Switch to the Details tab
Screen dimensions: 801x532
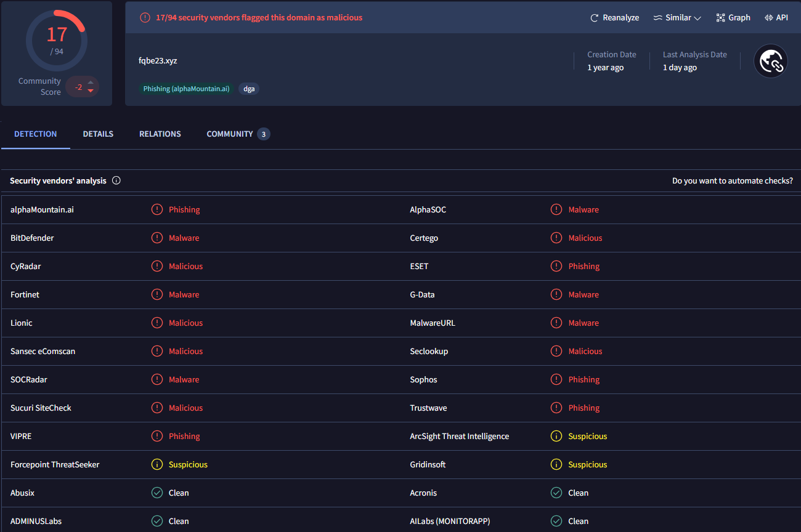tap(98, 134)
